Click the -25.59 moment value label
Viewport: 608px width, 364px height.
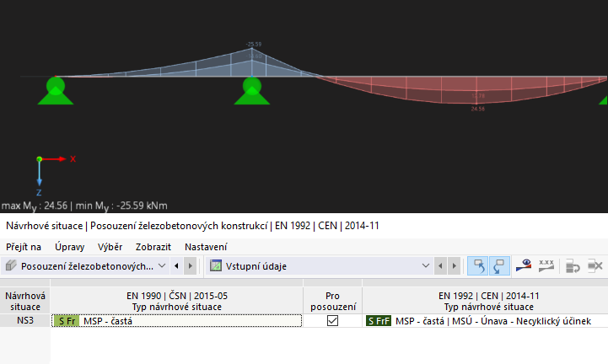point(254,44)
